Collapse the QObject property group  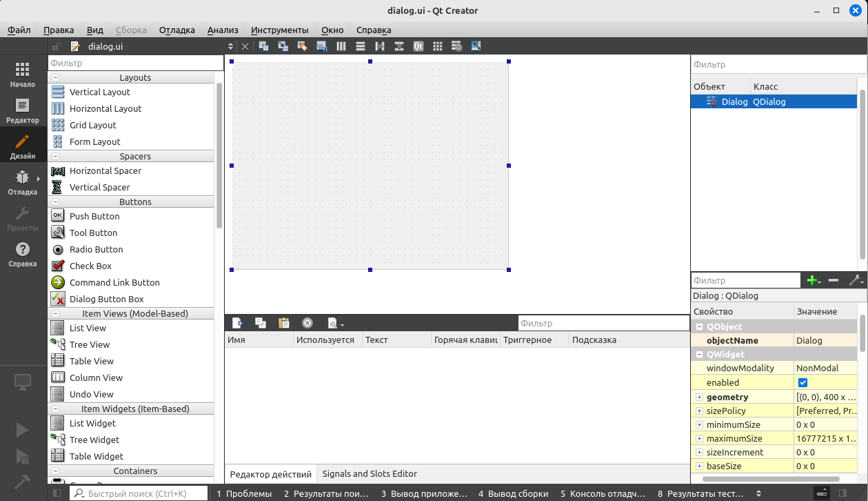point(699,326)
